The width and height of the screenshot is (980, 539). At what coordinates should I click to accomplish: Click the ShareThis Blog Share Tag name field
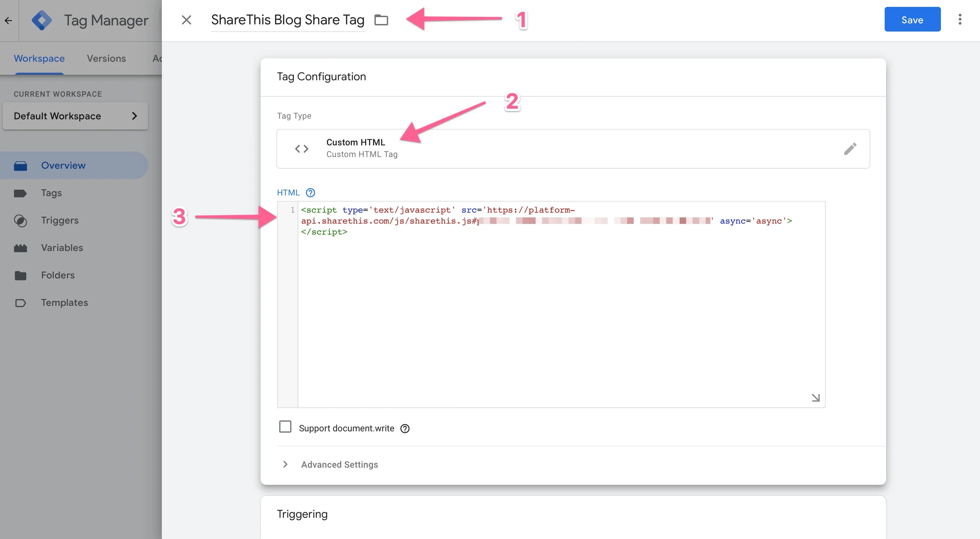pyautogui.click(x=287, y=20)
